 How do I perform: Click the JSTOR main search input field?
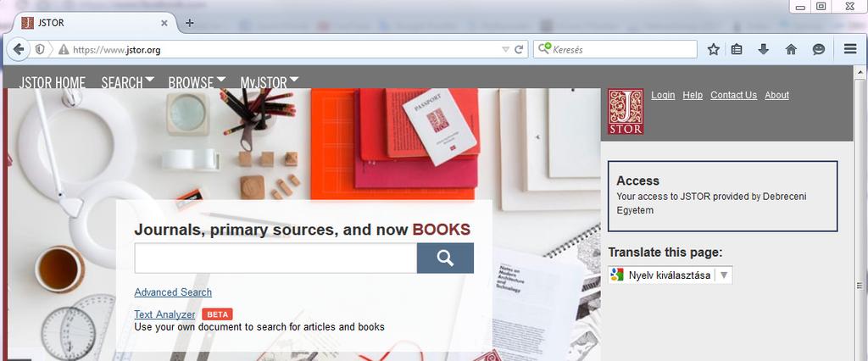coord(275,258)
